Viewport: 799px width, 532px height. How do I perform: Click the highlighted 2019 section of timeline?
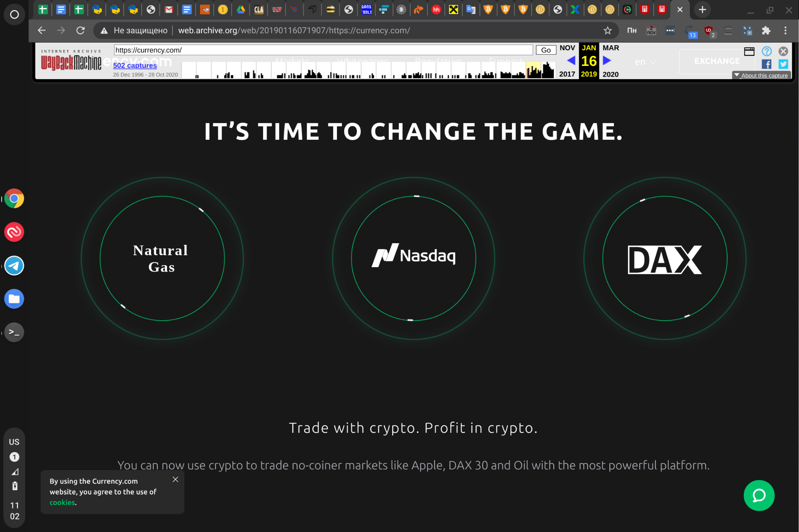coord(533,70)
